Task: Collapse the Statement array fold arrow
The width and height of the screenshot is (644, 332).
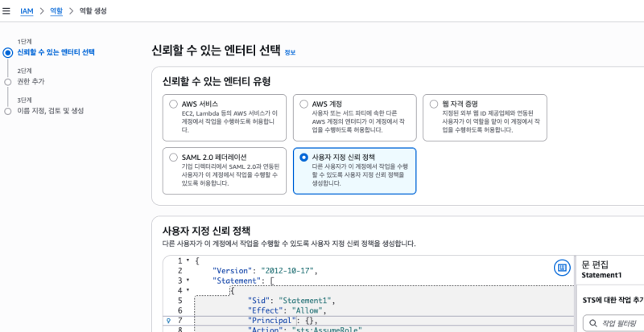Action: [x=188, y=281]
